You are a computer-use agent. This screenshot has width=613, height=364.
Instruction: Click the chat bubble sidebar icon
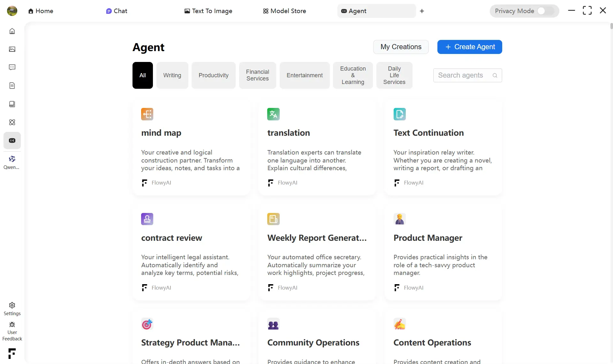[x=12, y=67]
